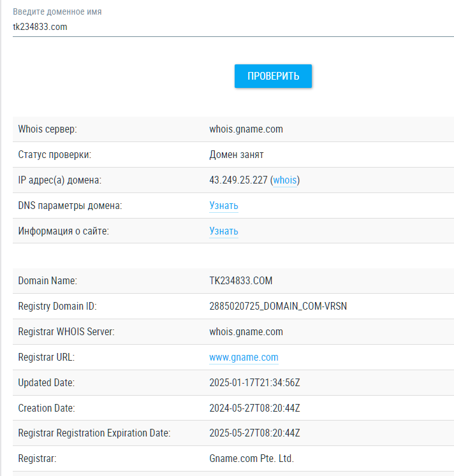
Task: Click the 'Updated Date:' label
Action: [47, 382]
